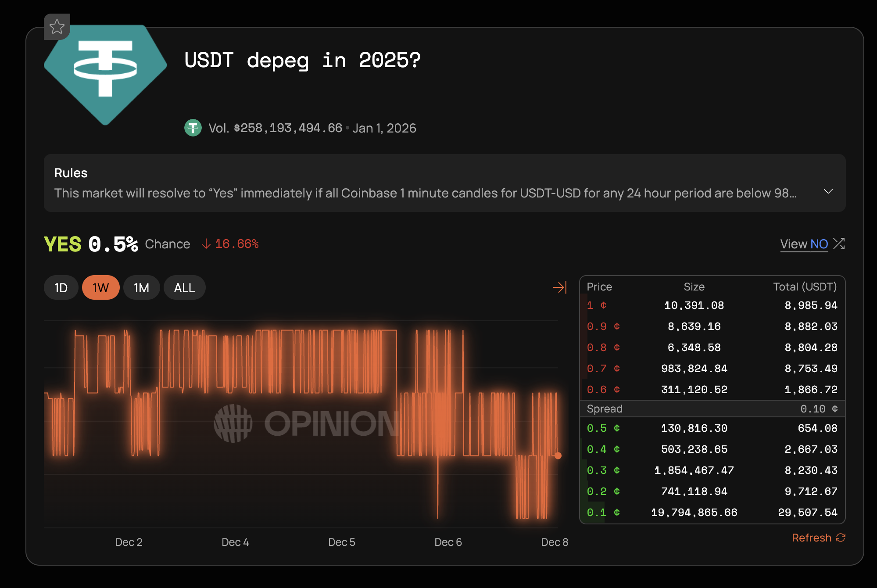This screenshot has width=877, height=588.
Task: Click the Spread row in the order book
Action: coord(712,409)
